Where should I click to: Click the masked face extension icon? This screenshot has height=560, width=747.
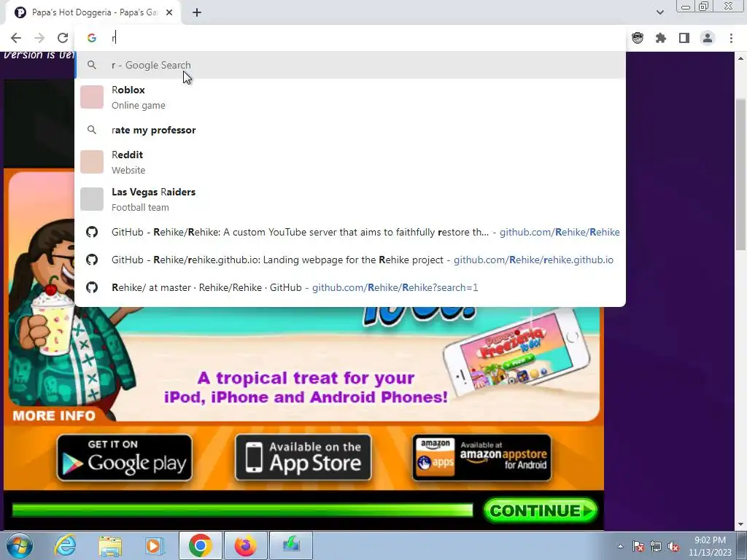(638, 38)
